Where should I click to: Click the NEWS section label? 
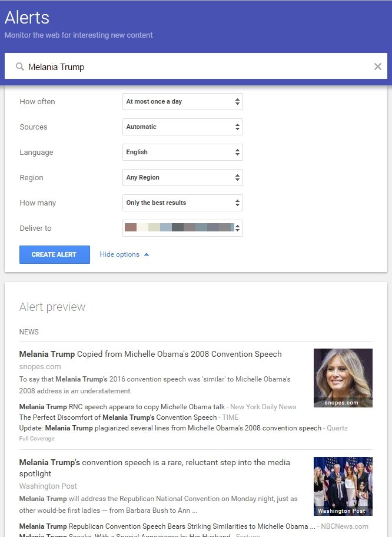pos(29,332)
